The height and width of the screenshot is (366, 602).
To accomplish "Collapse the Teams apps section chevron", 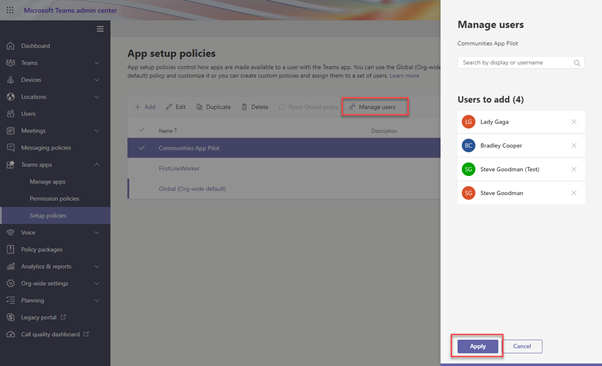I will [x=97, y=164].
